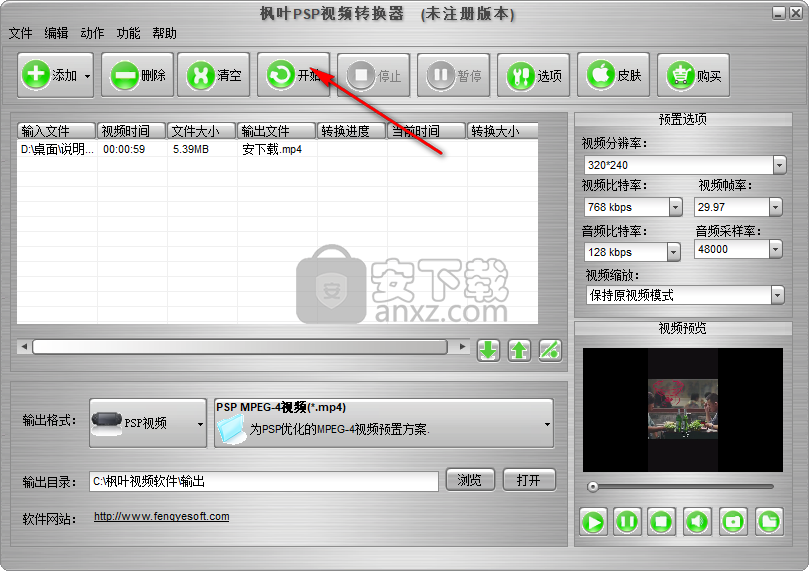Pause the preview with green pause button
Viewport: 809px width, 571px height.
point(627,521)
